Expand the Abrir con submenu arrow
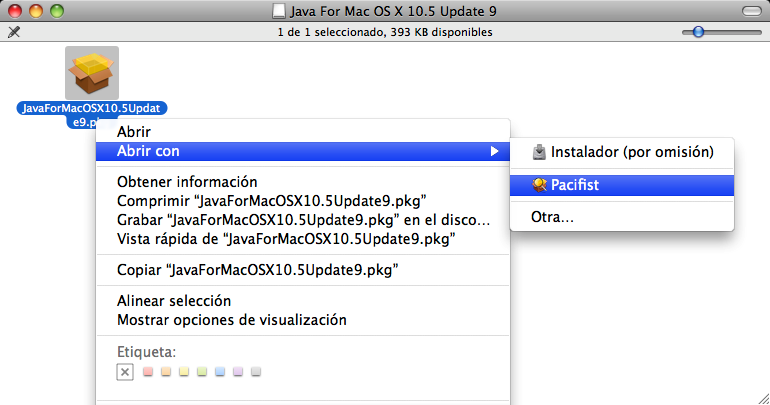770x405 pixels. point(495,151)
